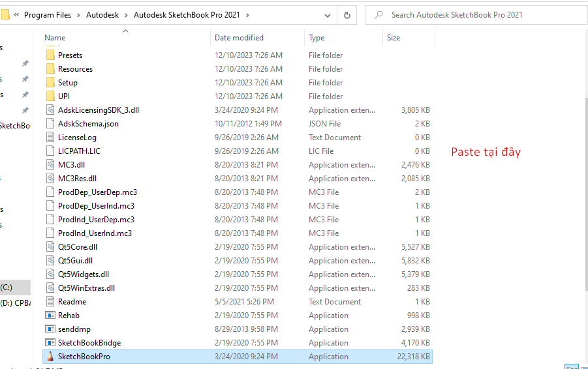Screen dimensions: 588x369
Task: Select the (C:) drive in navigation pane
Action: (15, 288)
